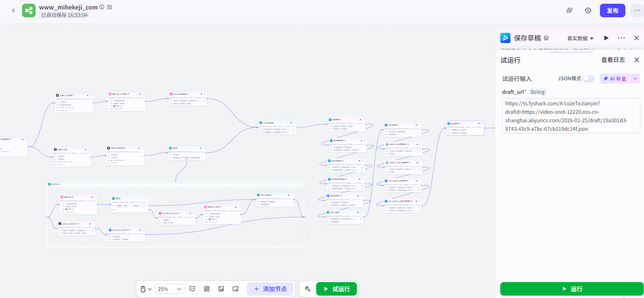Viewport: 644px width, 298px height.
Task: Open the 25% zoom level dropdown
Action: coord(170,289)
